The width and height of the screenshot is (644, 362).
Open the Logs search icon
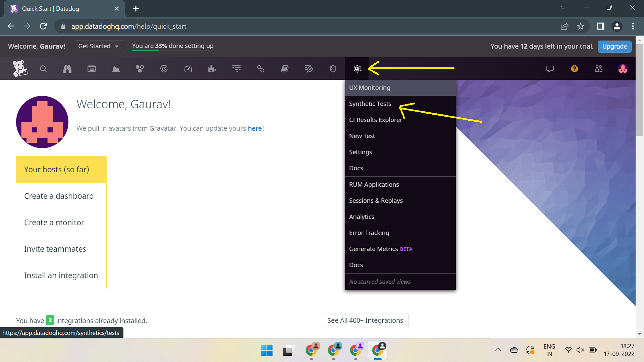(309, 69)
